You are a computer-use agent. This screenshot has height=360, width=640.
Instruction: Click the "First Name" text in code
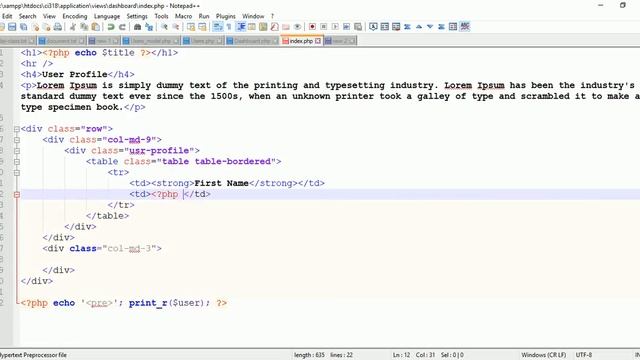click(x=222, y=183)
